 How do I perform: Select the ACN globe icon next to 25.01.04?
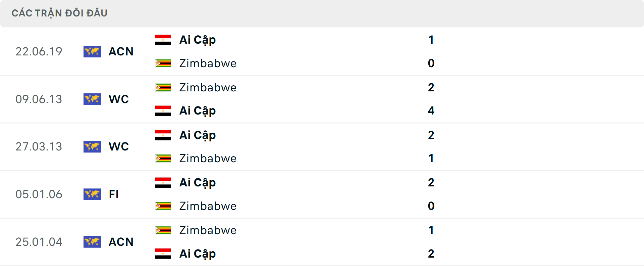tap(92, 242)
